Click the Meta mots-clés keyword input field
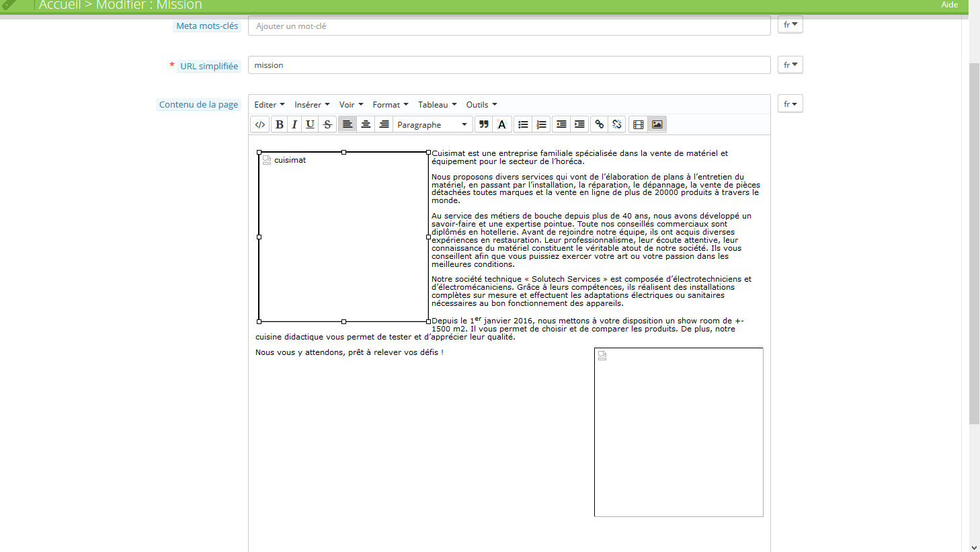980x552 pixels. pos(509,26)
